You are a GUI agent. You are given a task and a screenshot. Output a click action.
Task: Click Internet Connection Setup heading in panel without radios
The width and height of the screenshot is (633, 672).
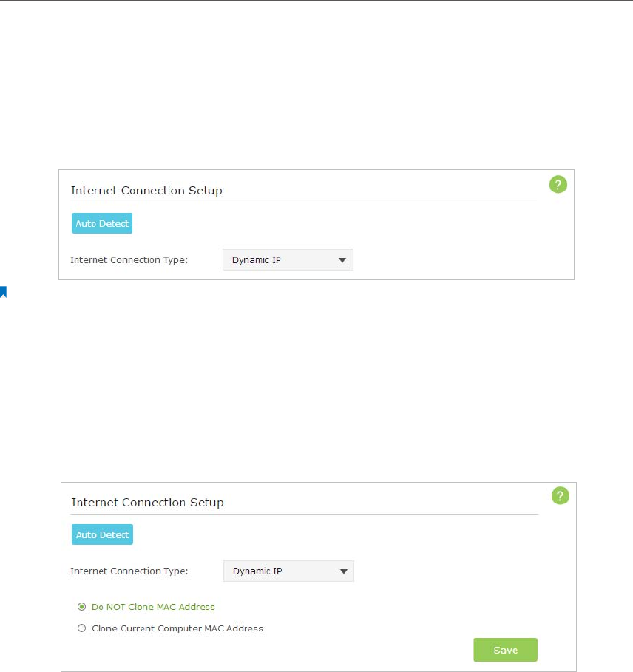point(146,190)
